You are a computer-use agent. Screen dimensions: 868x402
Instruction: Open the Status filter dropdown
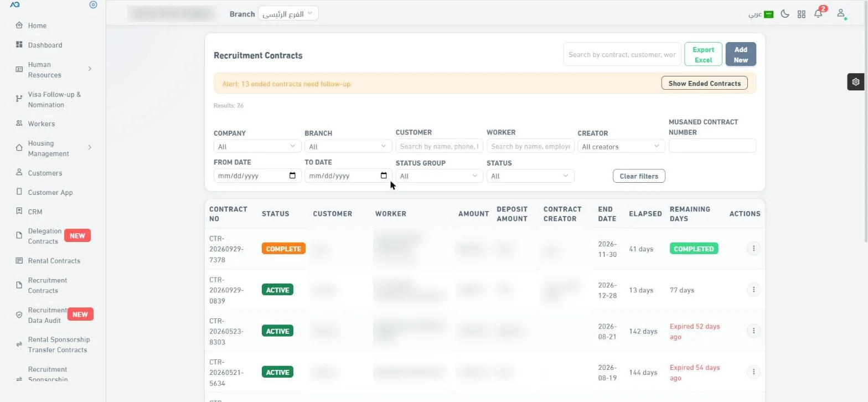(530, 176)
